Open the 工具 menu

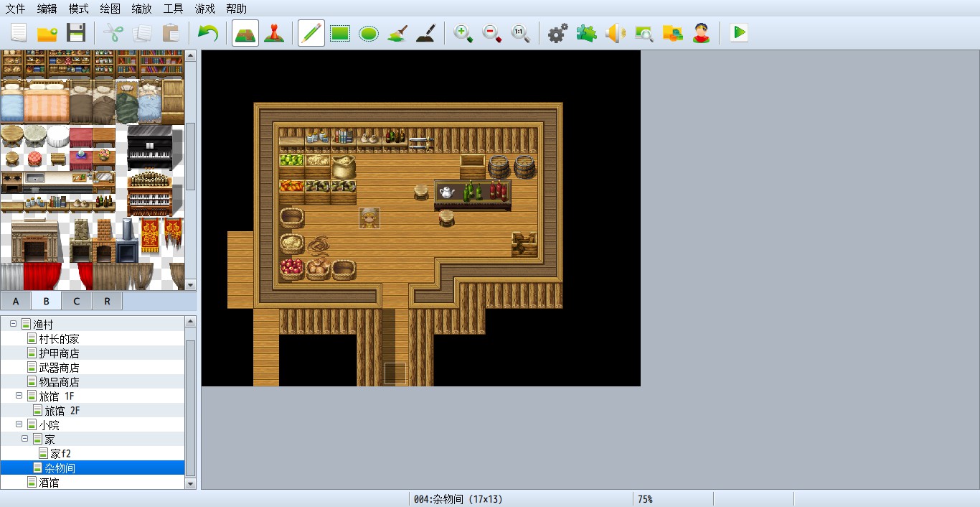coord(174,9)
